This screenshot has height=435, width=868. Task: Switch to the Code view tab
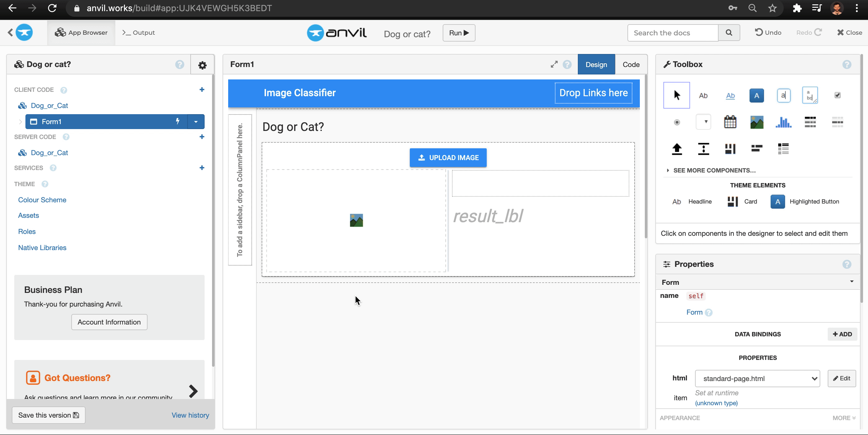(x=631, y=64)
